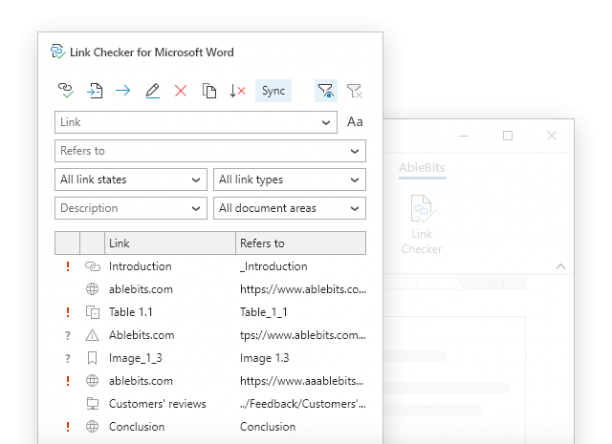Sort by the Link column header
Image resolution: width=612 pixels, height=444 pixels.
pyautogui.click(x=170, y=243)
